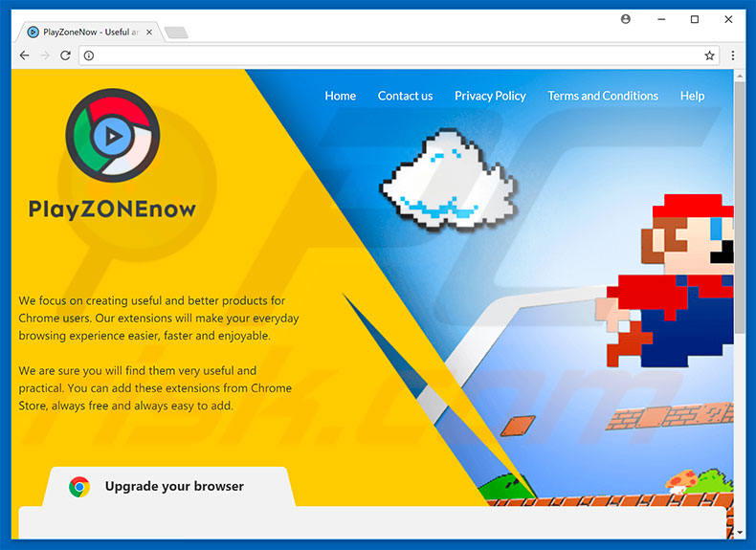This screenshot has height=550, width=756.
Task: Click the paragraph starting 'We focus on creating'
Action: point(159,319)
